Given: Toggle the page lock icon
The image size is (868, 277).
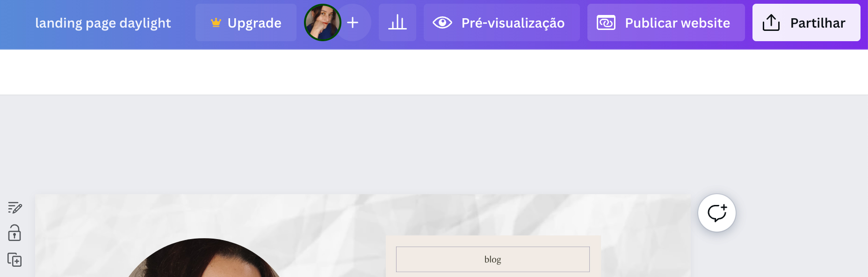Looking at the screenshot, I should [x=14, y=233].
